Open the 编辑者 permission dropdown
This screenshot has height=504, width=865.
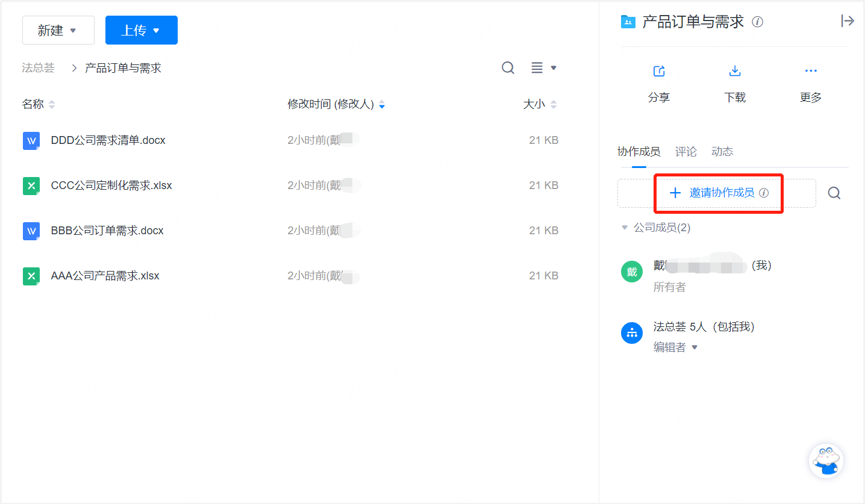pos(675,347)
